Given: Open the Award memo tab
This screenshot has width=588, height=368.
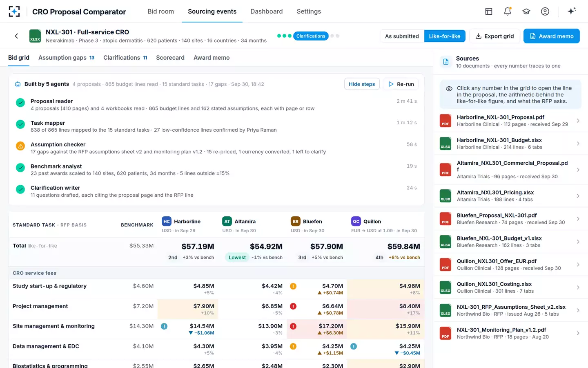Looking at the screenshot, I should click(212, 58).
